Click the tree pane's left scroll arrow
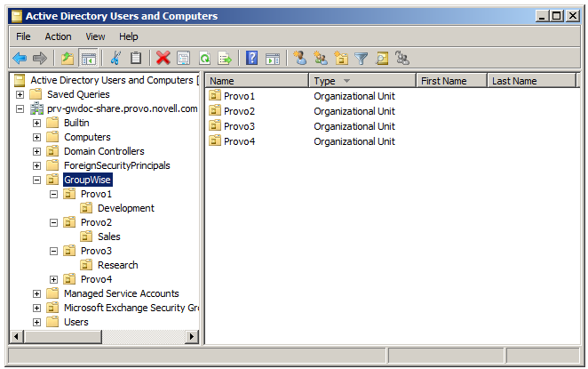Screen dimensions: 588x369 coord(16,337)
